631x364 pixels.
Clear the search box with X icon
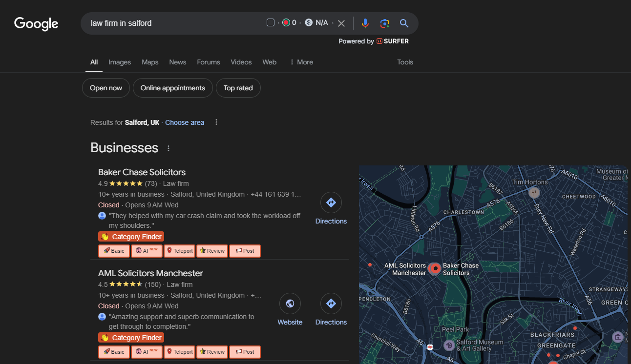(x=341, y=23)
